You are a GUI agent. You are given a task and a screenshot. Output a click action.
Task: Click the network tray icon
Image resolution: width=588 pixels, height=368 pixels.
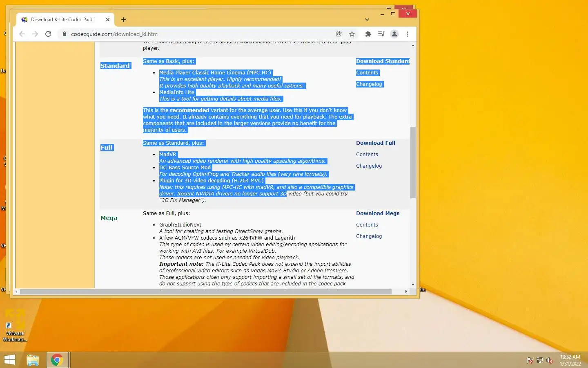539,360
